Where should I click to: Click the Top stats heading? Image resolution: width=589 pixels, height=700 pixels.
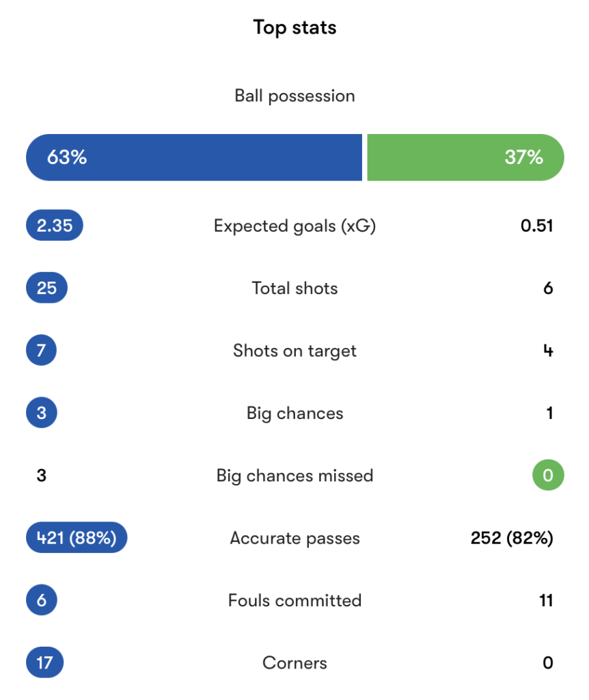pos(294,27)
